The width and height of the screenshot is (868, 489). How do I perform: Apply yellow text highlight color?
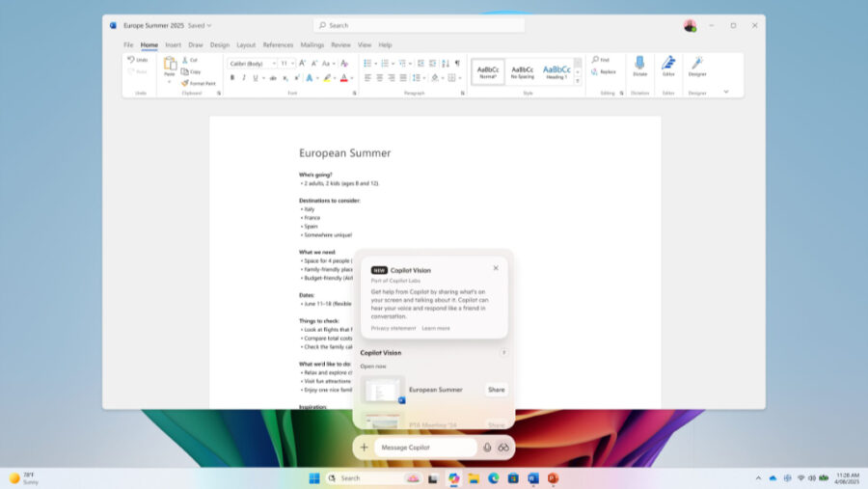pyautogui.click(x=327, y=78)
